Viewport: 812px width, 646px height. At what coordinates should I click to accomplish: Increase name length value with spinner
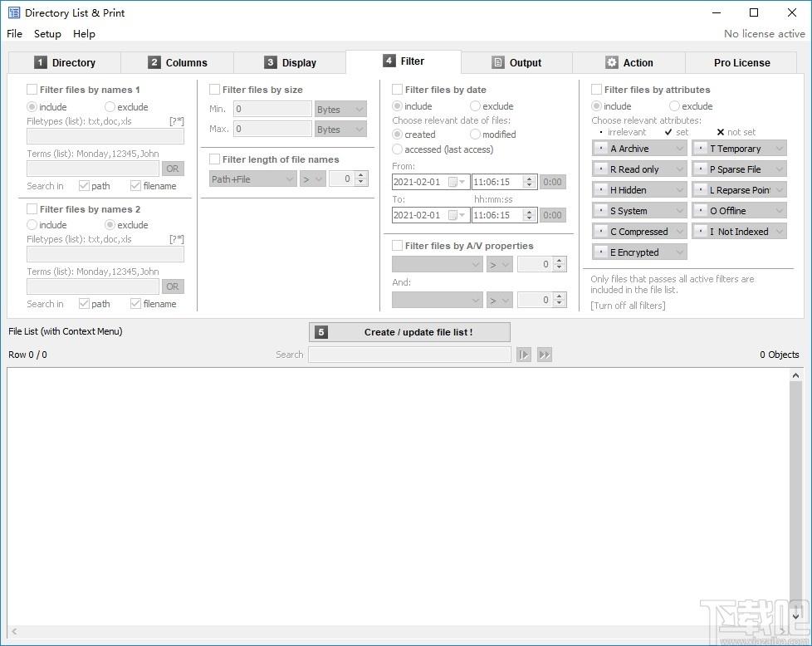[x=361, y=175]
